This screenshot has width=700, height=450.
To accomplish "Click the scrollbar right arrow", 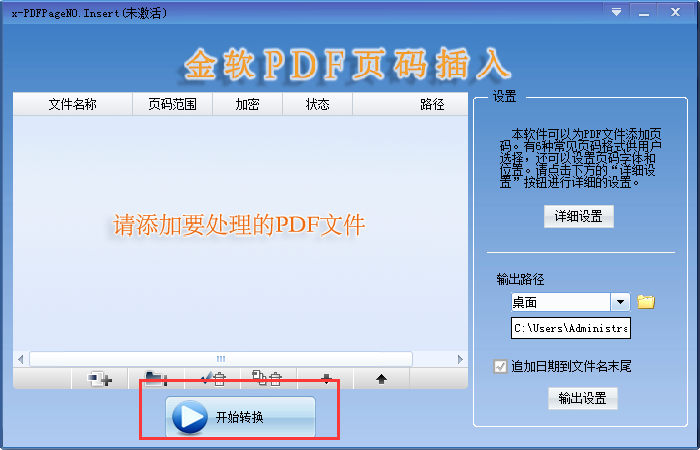I will pos(460,359).
